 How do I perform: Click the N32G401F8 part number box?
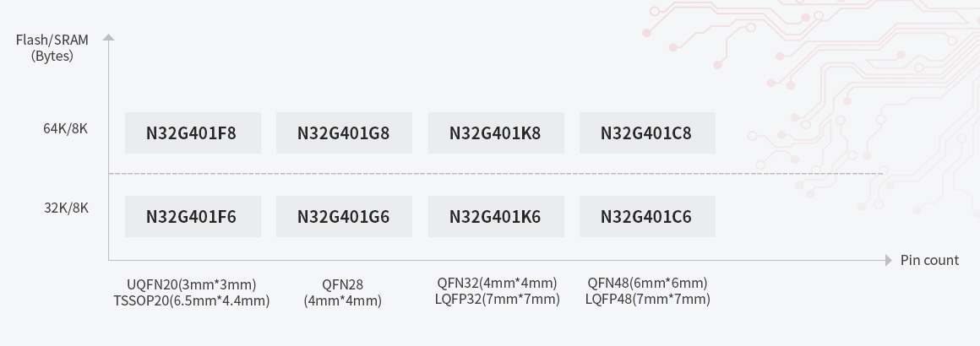(x=192, y=133)
